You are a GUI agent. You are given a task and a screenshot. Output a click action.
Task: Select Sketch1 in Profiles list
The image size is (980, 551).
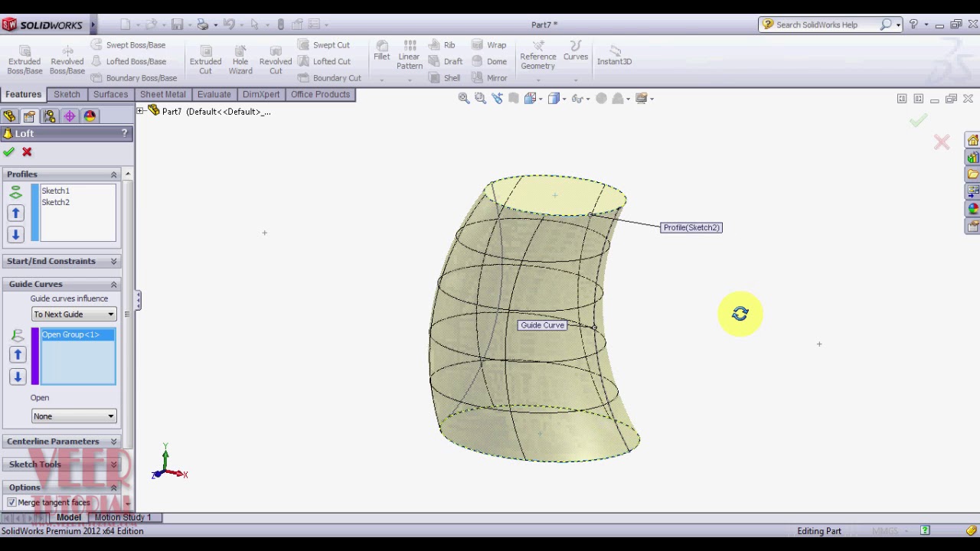click(x=55, y=191)
